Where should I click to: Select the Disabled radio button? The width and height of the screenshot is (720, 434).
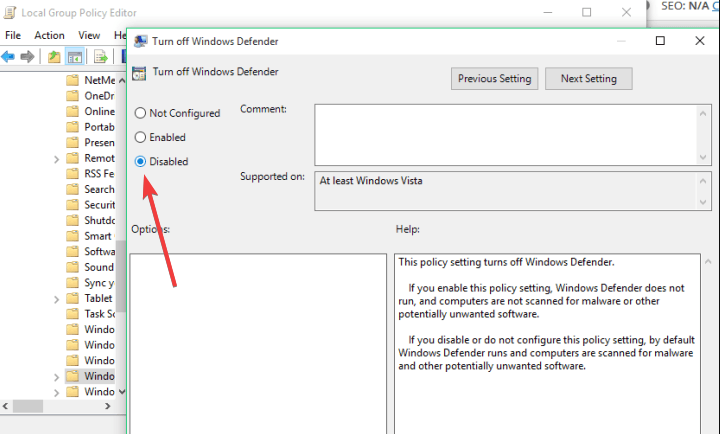(141, 161)
